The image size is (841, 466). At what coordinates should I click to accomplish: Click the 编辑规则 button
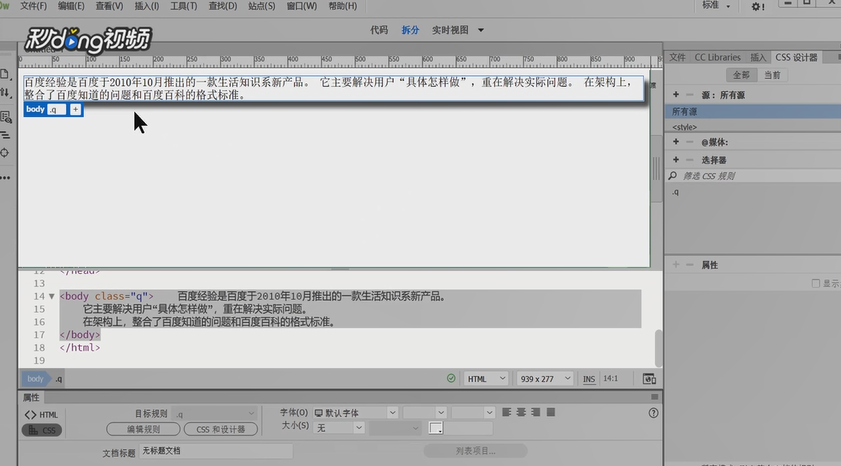pyautogui.click(x=143, y=429)
